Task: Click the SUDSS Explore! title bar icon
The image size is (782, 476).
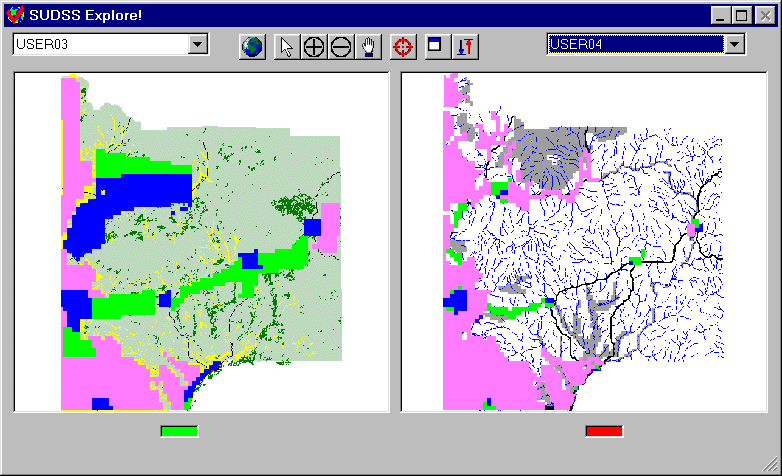Action: pos(15,15)
